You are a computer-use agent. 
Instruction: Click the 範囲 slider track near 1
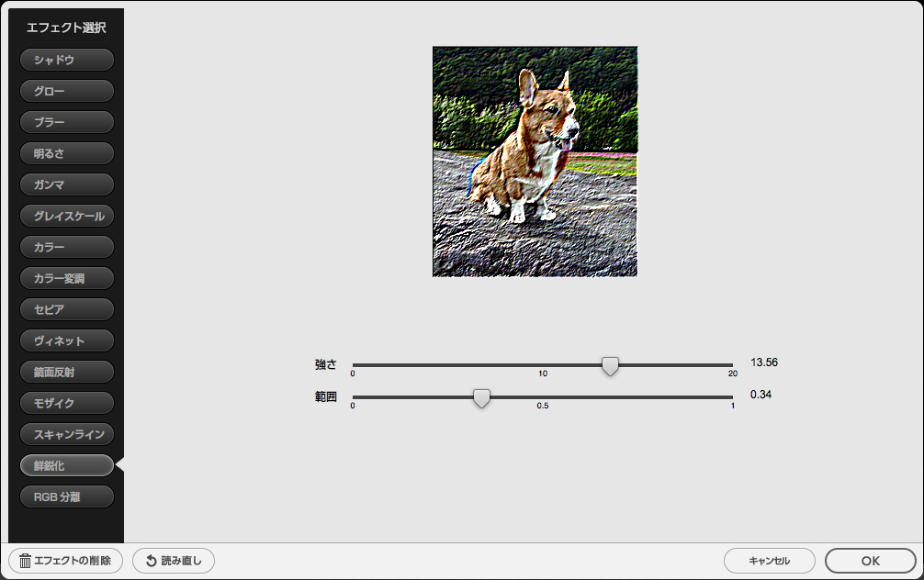pos(731,397)
